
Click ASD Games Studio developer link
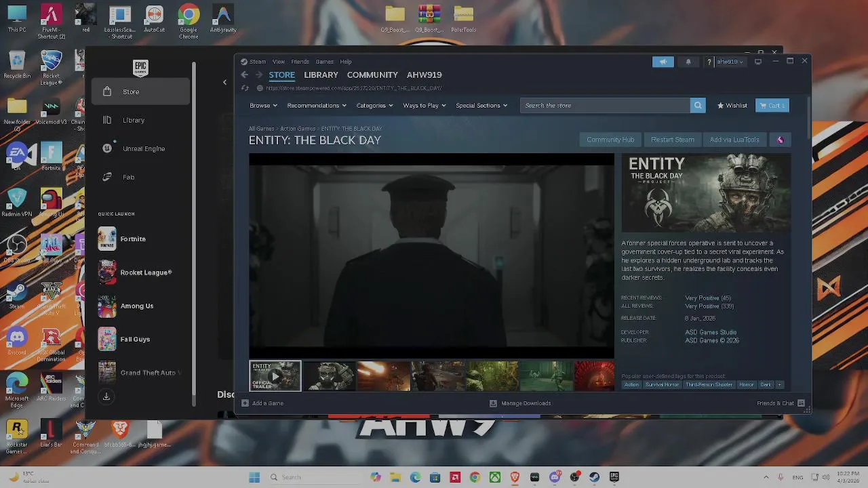tap(711, 332)
